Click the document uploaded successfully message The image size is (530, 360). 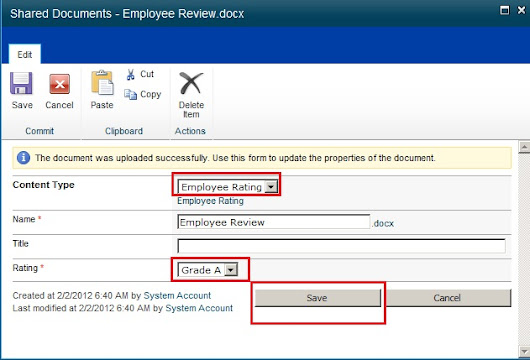coord(235,158)
